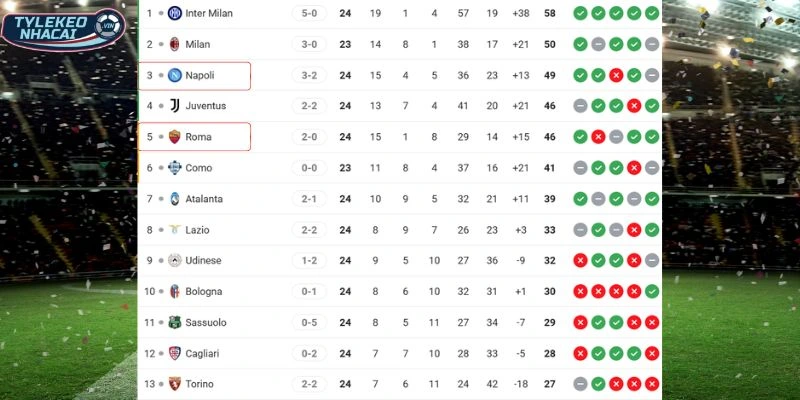The height and width of the screenshot is (400, 800).
Task: Click the Roma club crest
Action: [x=175, y=137]
